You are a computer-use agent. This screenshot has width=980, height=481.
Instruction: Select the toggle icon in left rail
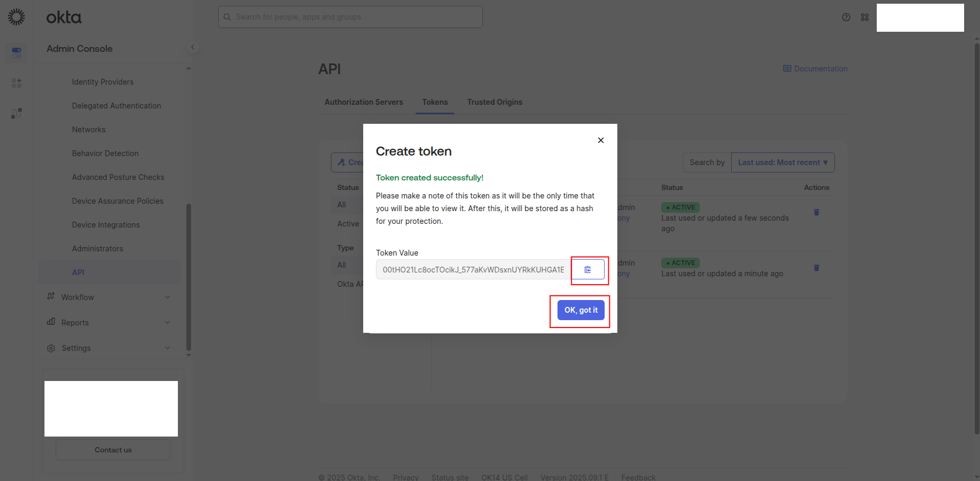point(16,51)
